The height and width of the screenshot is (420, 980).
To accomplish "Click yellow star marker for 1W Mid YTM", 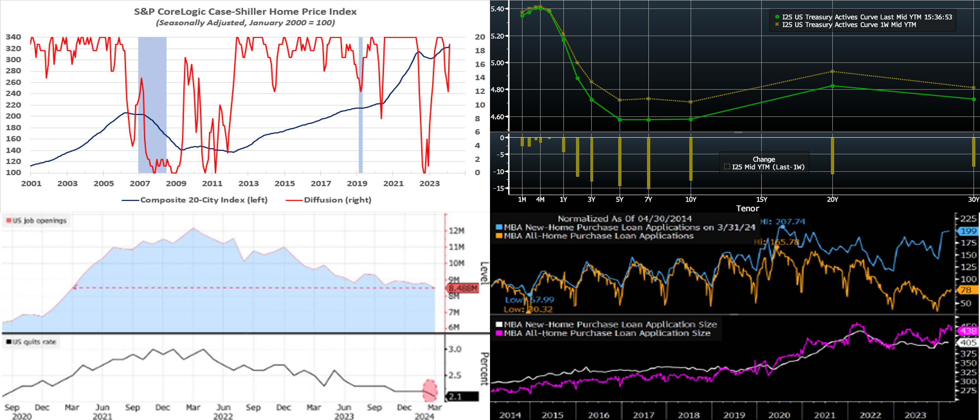I will point(777,25).
